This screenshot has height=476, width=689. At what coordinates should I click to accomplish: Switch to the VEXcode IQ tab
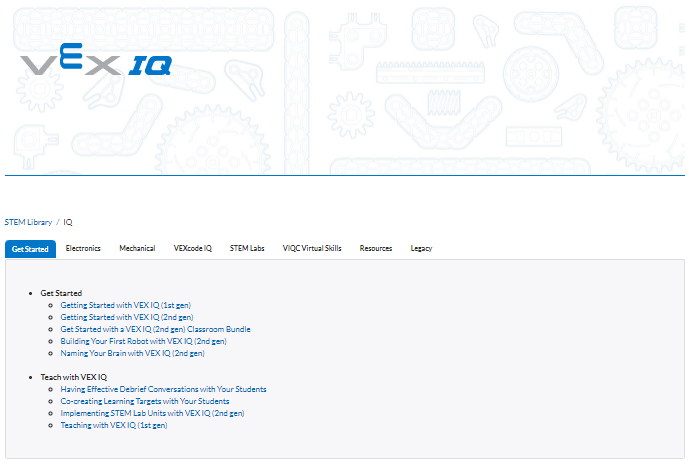click(192, 248)
